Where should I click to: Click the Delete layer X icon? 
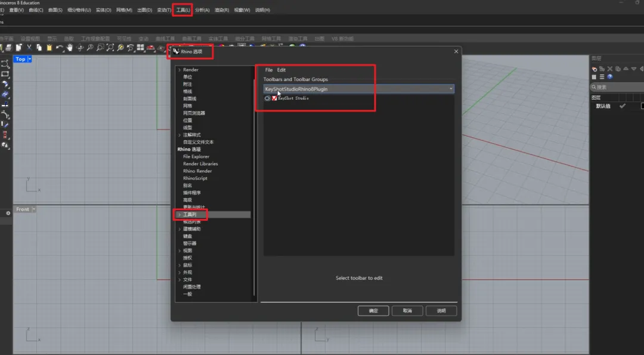pyautogui.click(x=610, y=69)
